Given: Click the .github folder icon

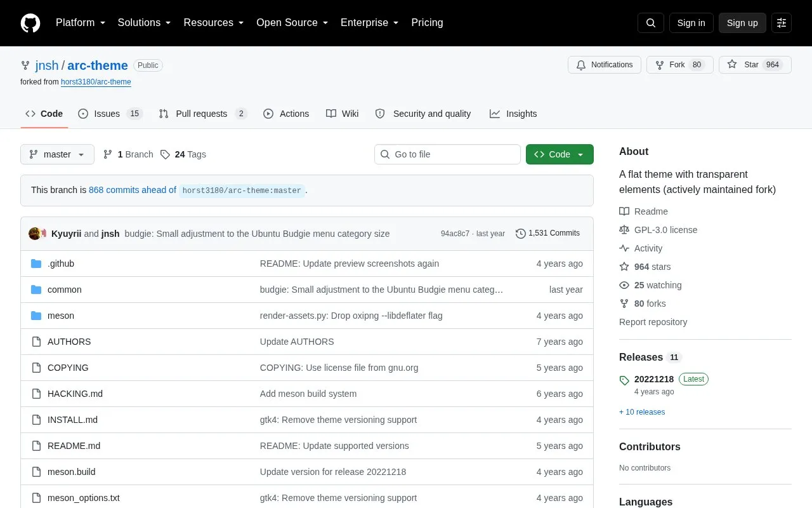Looking at the screenshot, I should [36, 264].
